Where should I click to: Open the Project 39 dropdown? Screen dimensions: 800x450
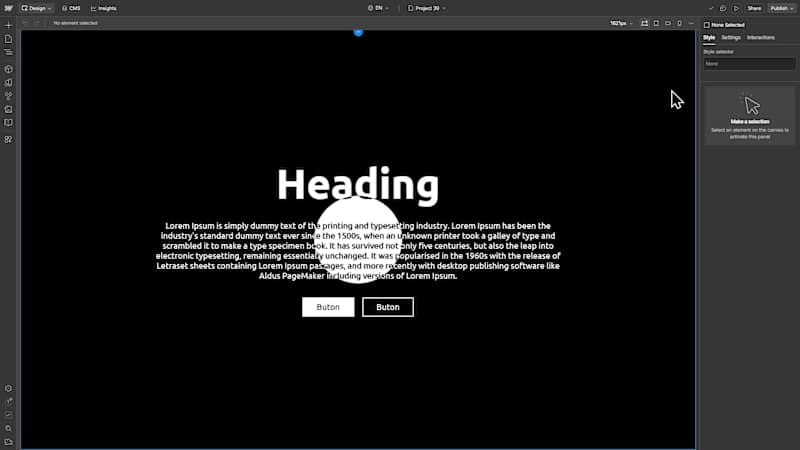point(427,8)
